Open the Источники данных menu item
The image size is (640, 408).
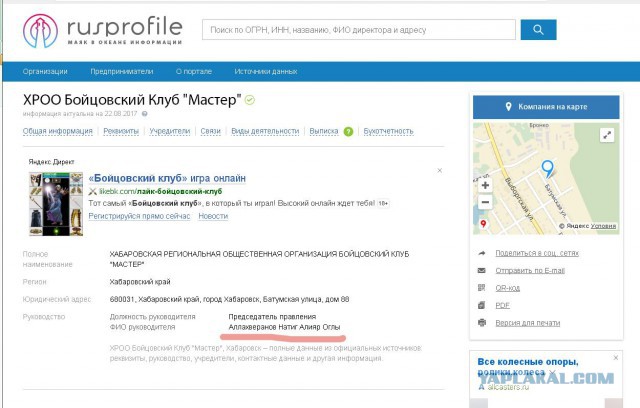click(266, 71)
